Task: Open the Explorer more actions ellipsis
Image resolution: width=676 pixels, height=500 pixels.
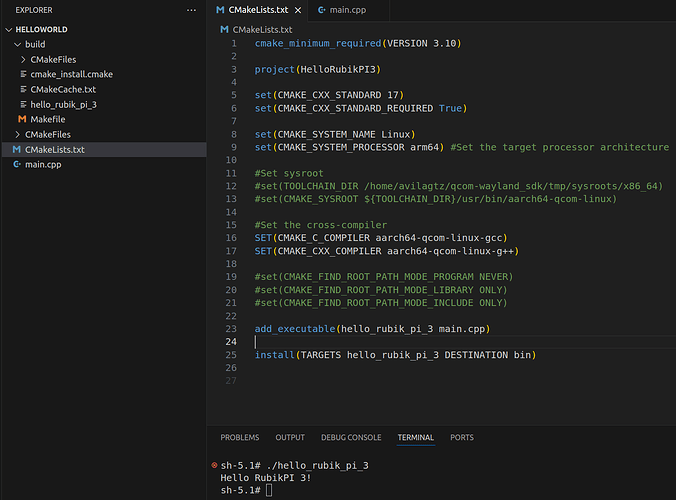Action: pos(191,10)
